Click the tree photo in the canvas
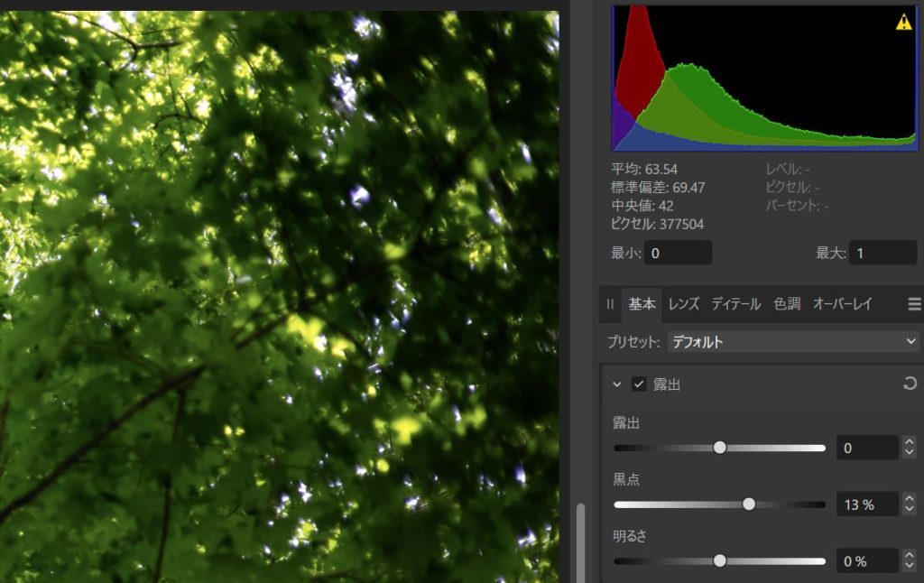924x583 pixels. point(280,297)
